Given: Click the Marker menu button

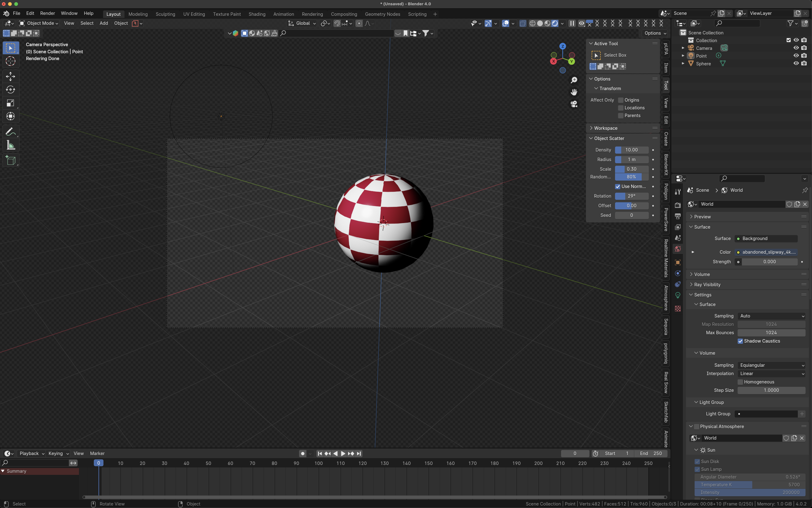Looking at the screenshot, I should [97, 453].
